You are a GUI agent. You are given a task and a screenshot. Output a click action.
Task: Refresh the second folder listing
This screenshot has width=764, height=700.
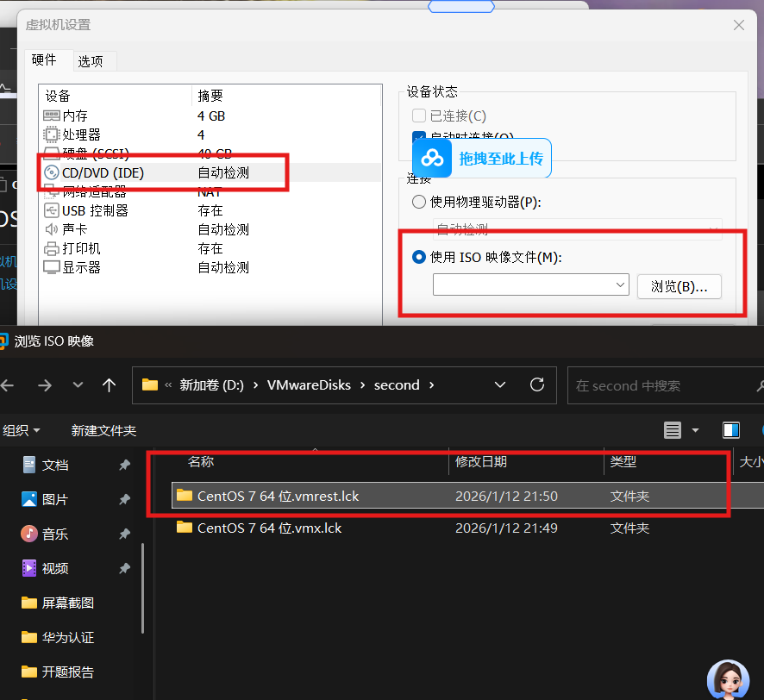(537, 384)
